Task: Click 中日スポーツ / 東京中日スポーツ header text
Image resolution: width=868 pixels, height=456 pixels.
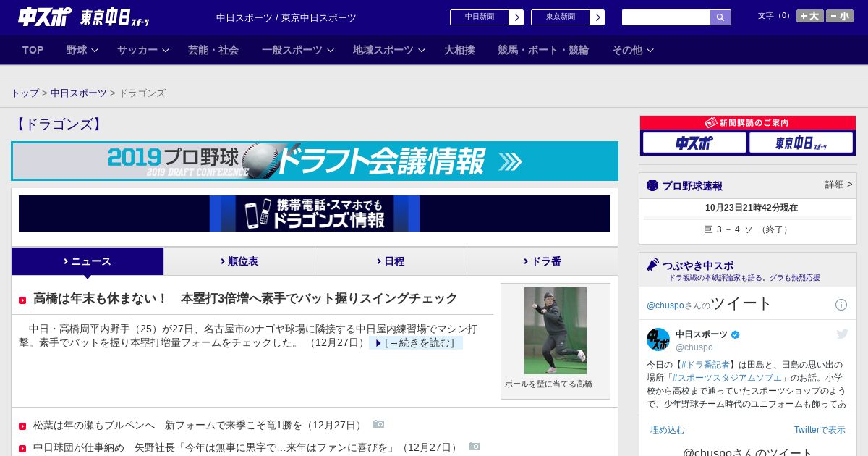Action: 286,17
